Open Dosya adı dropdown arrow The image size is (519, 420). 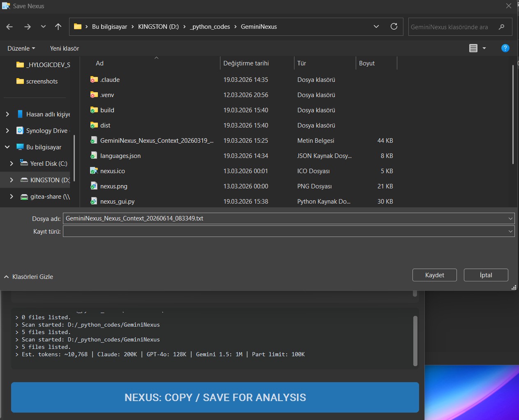[x=510, y=218]
